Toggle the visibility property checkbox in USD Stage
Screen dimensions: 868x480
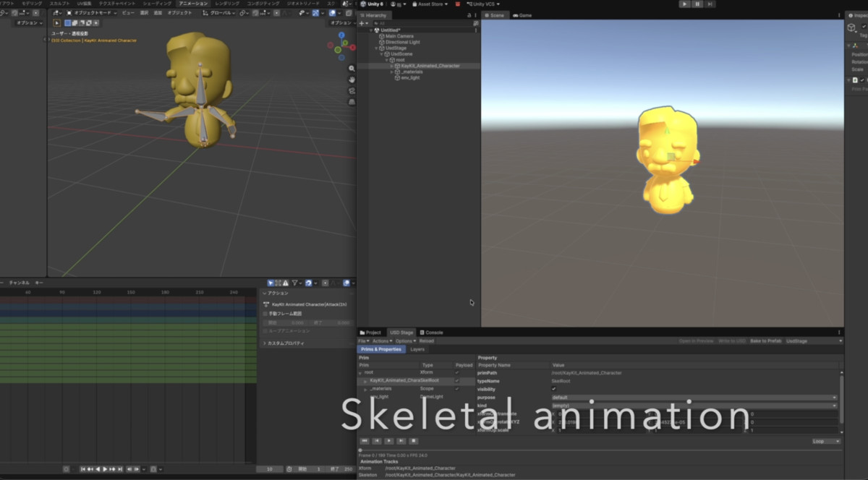(x=554, y=389)
